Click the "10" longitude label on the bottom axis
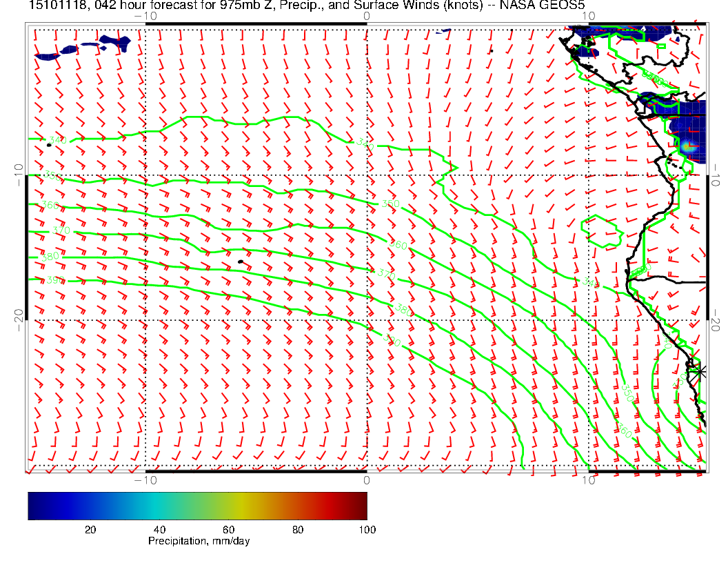 589,480
